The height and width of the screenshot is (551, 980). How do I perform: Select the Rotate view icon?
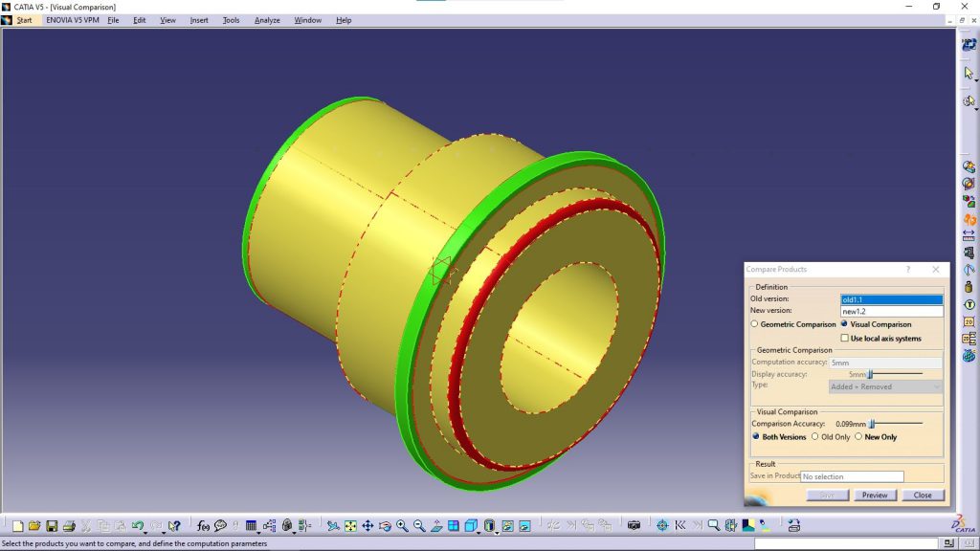point(385,526)
